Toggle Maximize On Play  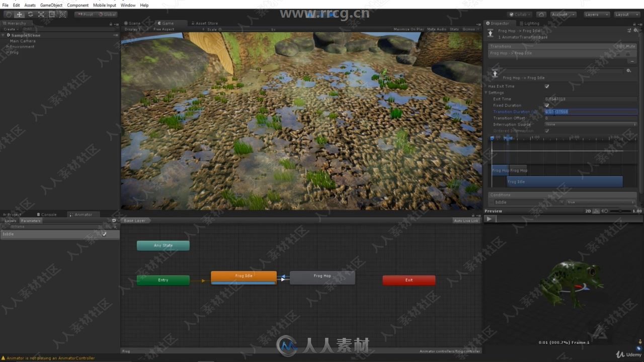[x=409, y=29]
